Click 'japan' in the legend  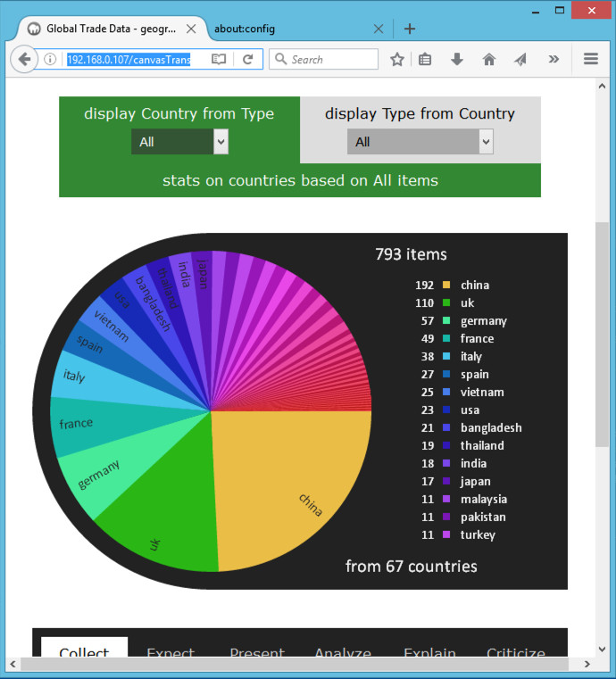(x=475, y=481)
